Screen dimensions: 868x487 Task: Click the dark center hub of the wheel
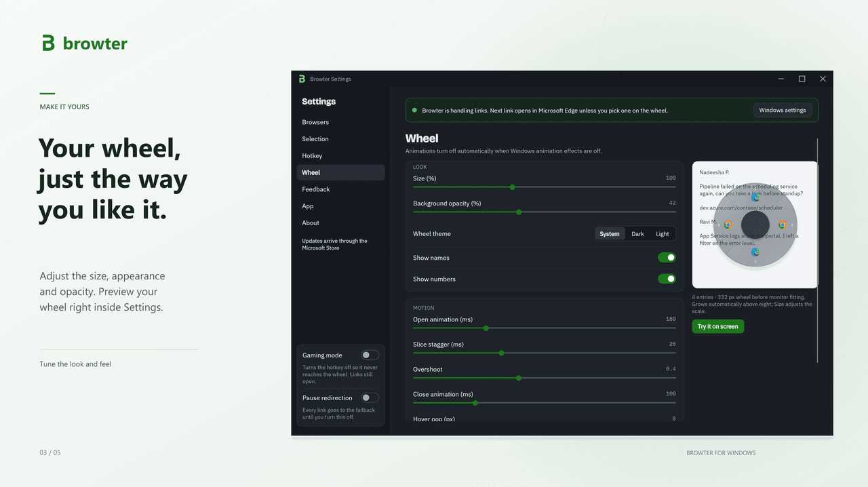coord(755,225)
